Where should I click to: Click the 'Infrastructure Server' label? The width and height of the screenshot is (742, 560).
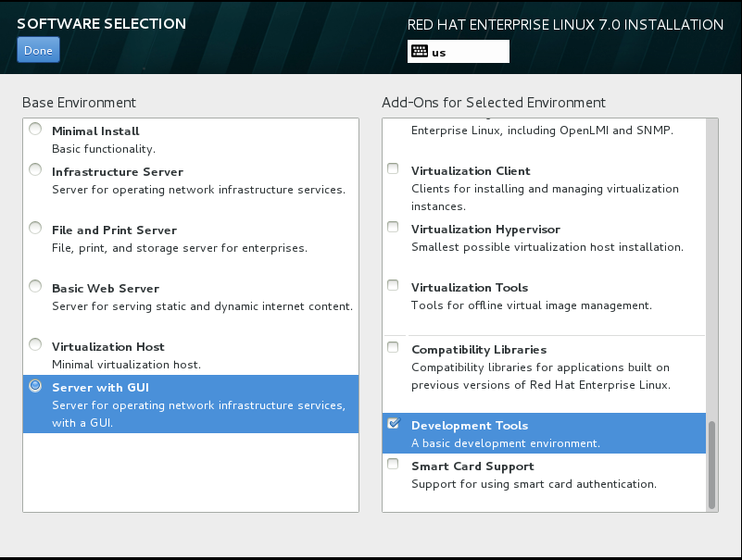coord(118,171)
